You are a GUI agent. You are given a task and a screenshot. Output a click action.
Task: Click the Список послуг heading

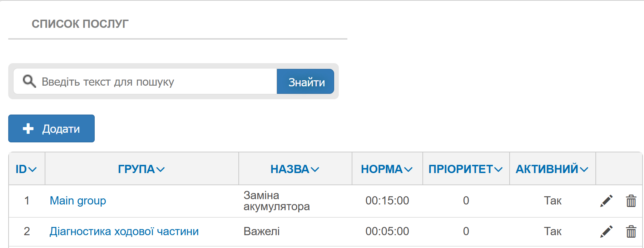[80, 24]
